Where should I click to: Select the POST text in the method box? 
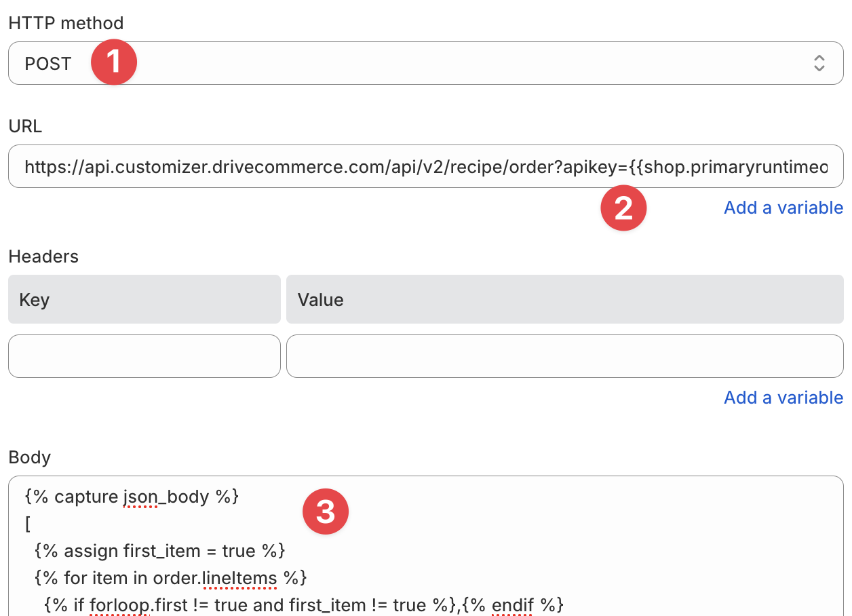point(48,64)
